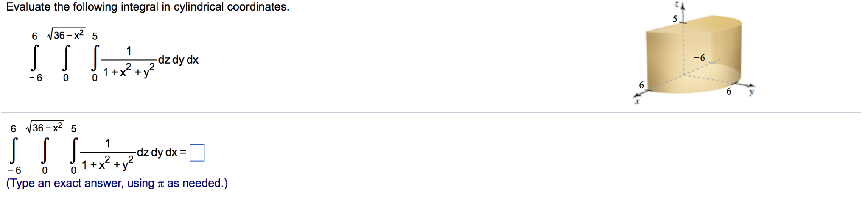The image size is (868, 209).
Task: Click the empty answer input box
Action: [197, 153]
